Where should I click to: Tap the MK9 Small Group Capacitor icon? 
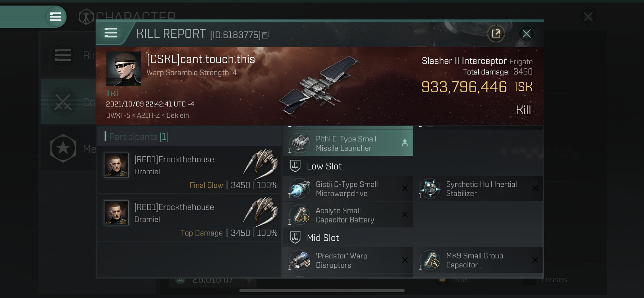[x=430, y=260]
